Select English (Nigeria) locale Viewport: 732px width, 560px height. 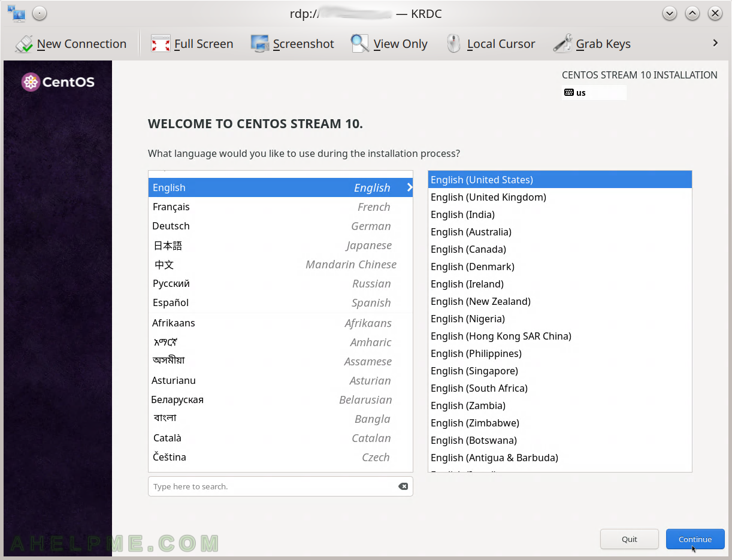coord(560,319)
